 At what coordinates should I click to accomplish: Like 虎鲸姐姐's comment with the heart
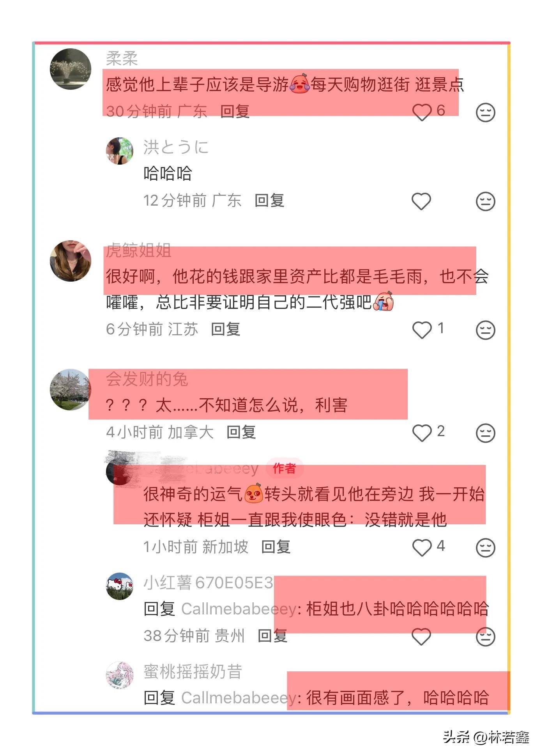tap(422, 330)
